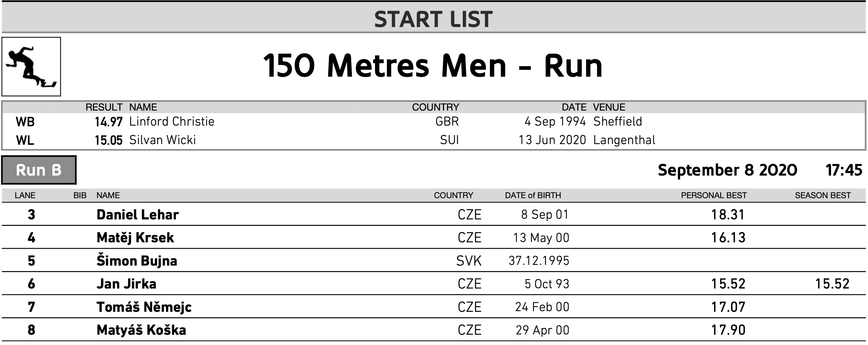Select Jan Jirka in lane 6

point(126,284)
